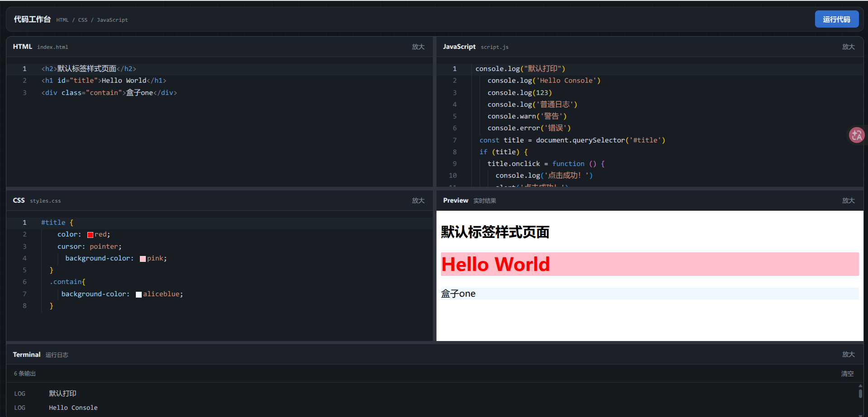The image size is (868, 417).
Task: Click the div class="contain" line in HTML
Action: 109,93
